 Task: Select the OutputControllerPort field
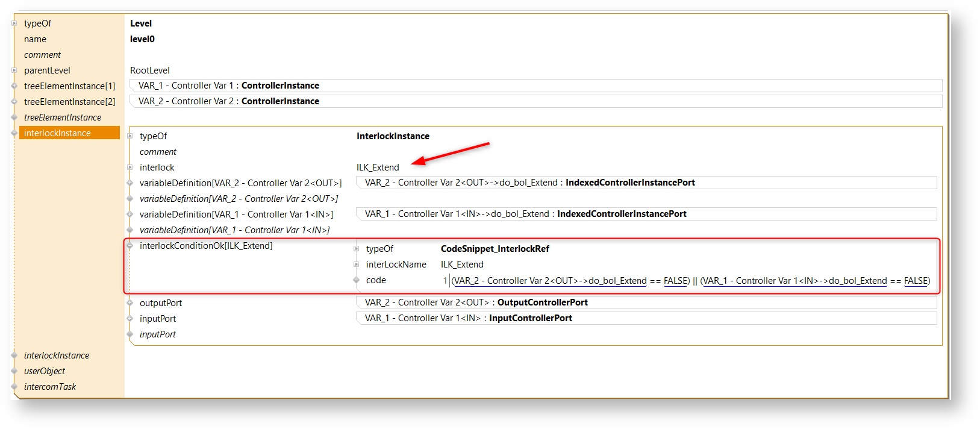click(646, 302)
